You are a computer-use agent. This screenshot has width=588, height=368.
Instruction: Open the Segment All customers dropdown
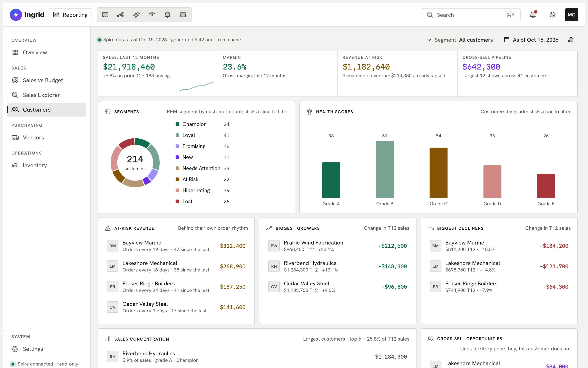pyautogui.click(x=460, y=40)
